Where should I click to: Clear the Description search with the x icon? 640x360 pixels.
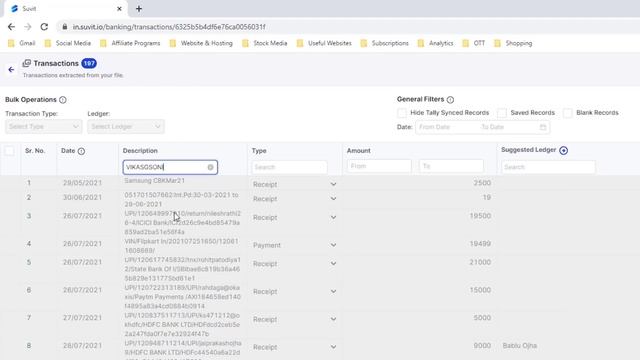210,167
